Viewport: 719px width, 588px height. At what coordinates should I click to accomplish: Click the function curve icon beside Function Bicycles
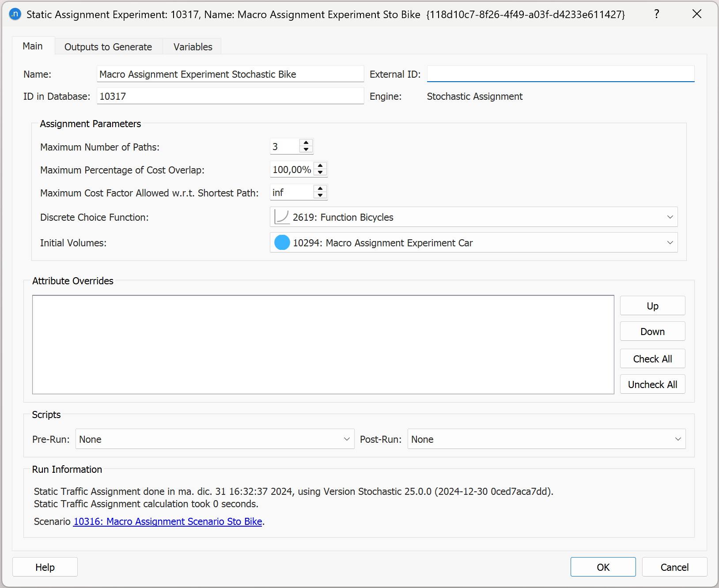tap(282, 217)
